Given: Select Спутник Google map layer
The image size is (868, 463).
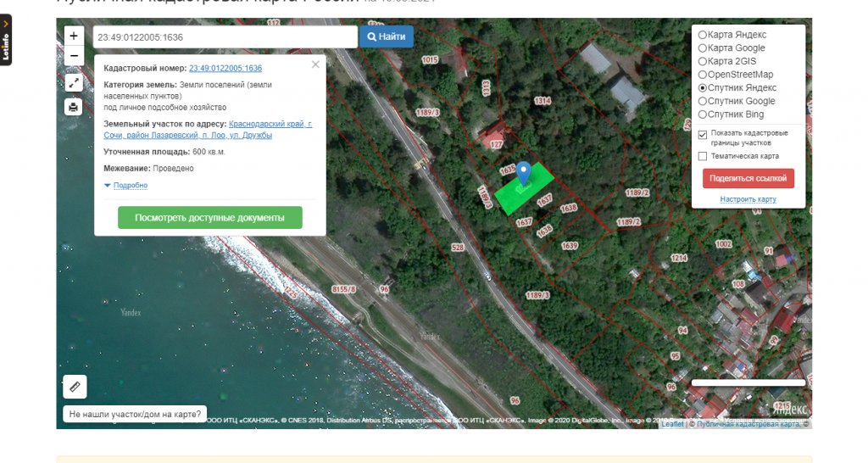Looking at the screenshot, I should pyautogui.click(x=702, y=101).
